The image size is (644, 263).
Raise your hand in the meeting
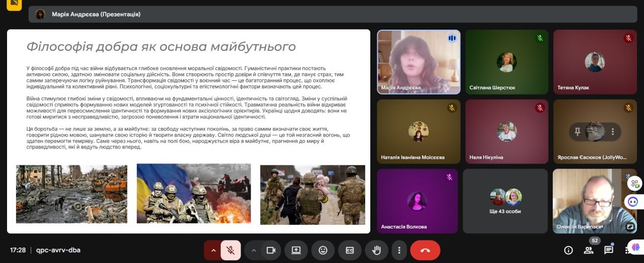click(376, 250)
